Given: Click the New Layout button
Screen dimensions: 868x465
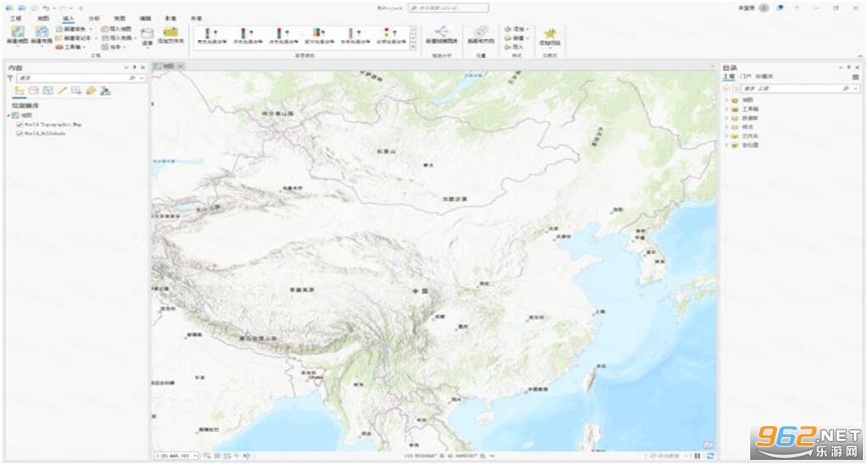Looking at the screenshot, I should [42, 36].
